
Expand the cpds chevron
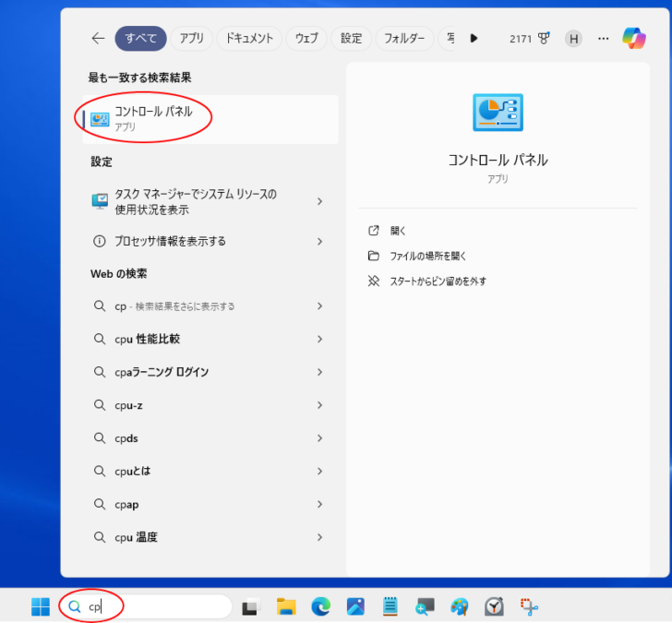[x=319, y=437]
